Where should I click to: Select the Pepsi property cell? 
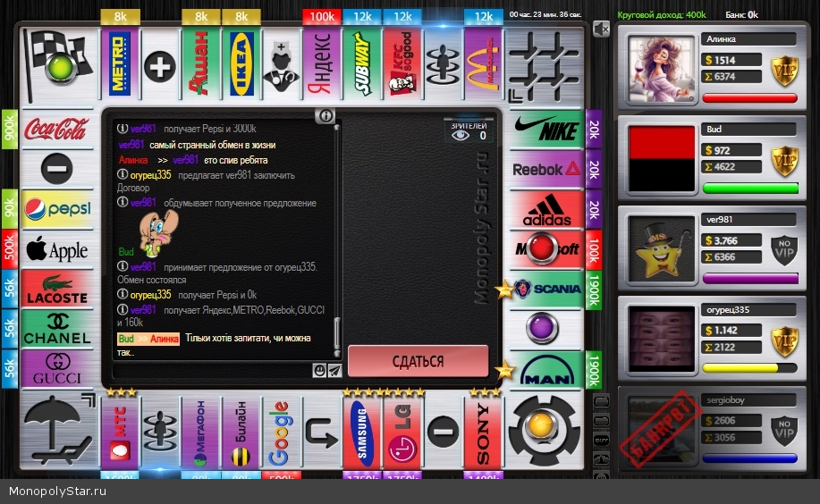pos(57,209)
